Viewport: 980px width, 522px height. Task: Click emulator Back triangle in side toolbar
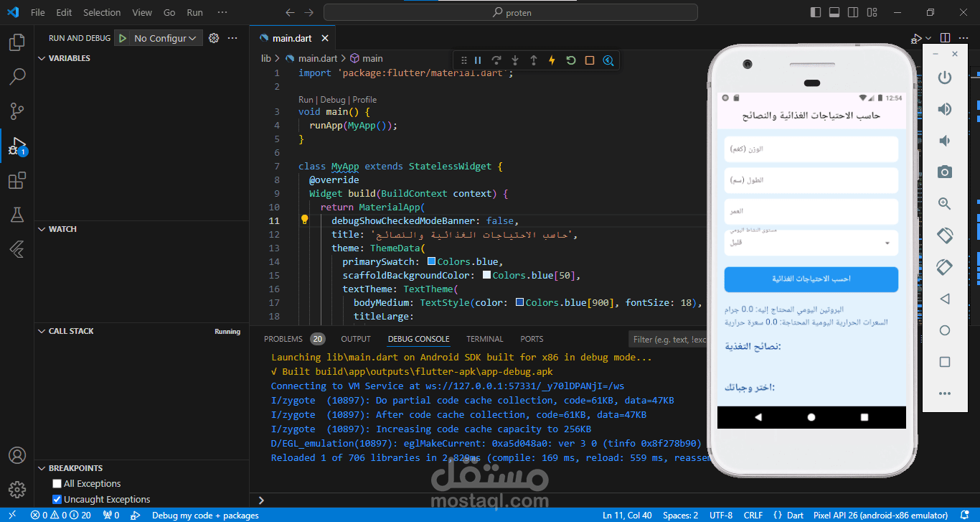point(945,299)
